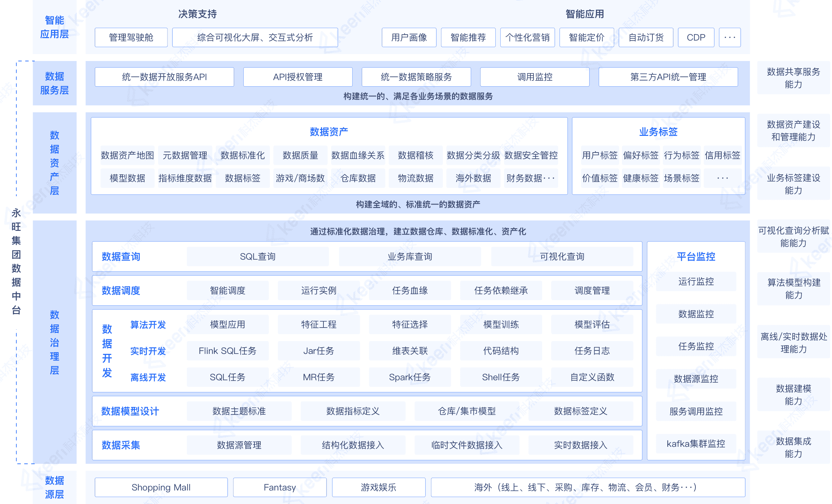Image resolution: width=832 pixels, height=504 pixels.
Task: Select 统一数据策略服务 box
Action: (x=416, y=77)
